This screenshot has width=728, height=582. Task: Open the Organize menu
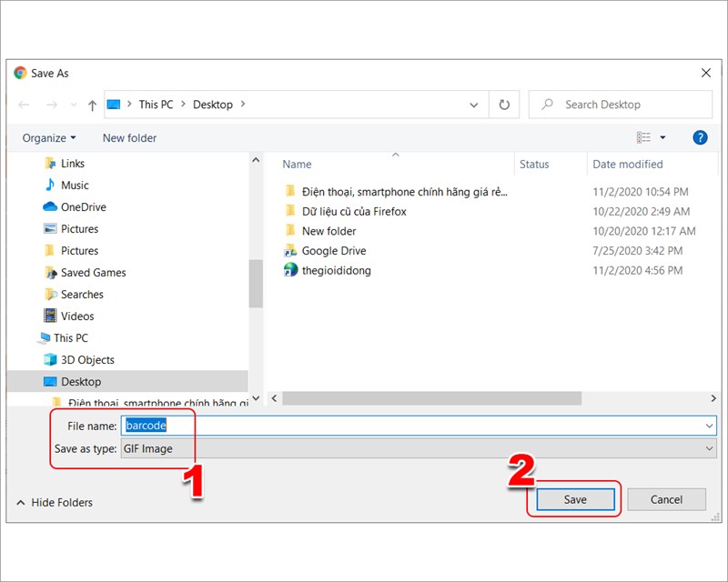click(x=49, y=138)
